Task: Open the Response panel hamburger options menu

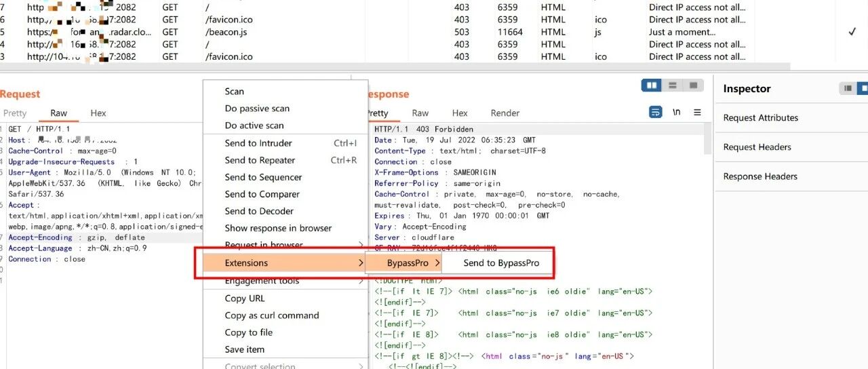Action: (697, 113)
